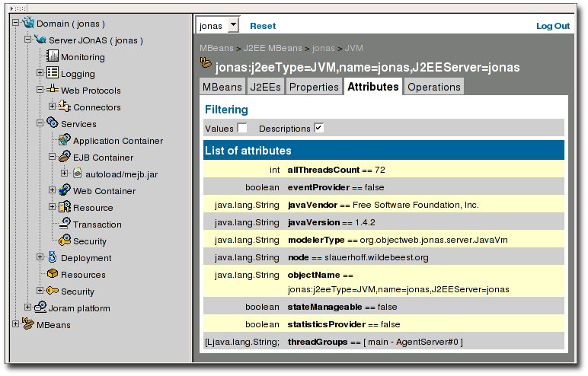Click the jonas breadcrumb link
588x376 pixels.
(323, 48)
